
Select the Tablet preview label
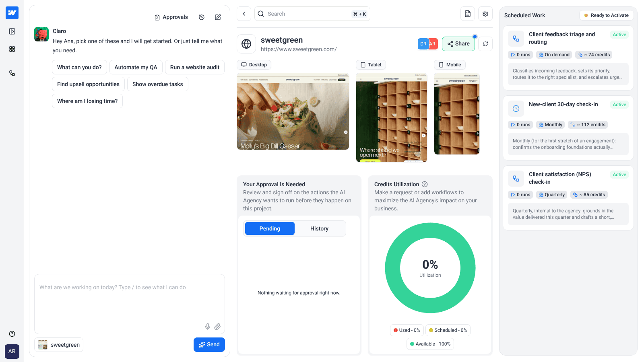pos(371,65)
